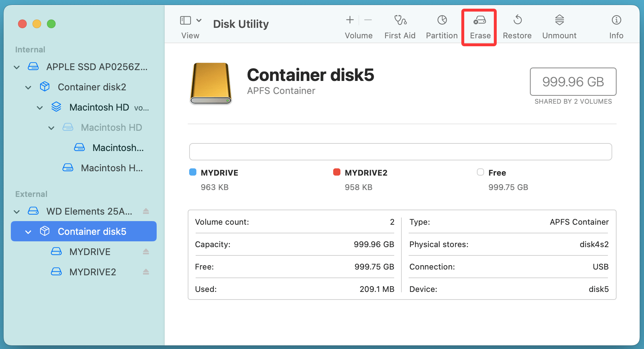Eject the WD Elements external drive
The height and width of the screenshot is (349, 644).
pos(146,211)
